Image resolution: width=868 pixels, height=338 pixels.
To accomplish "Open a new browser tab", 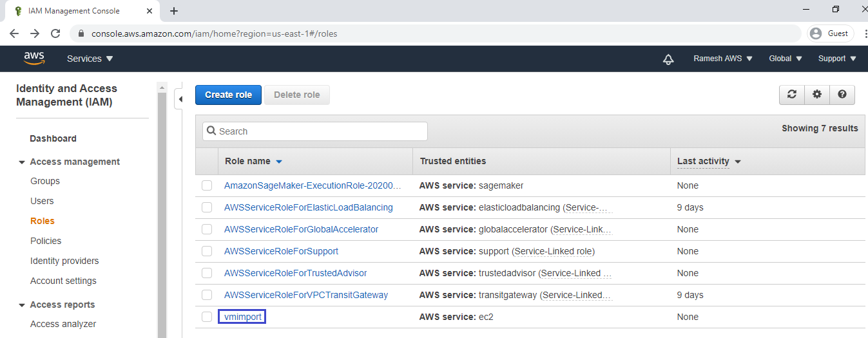I will pos(174,11).
